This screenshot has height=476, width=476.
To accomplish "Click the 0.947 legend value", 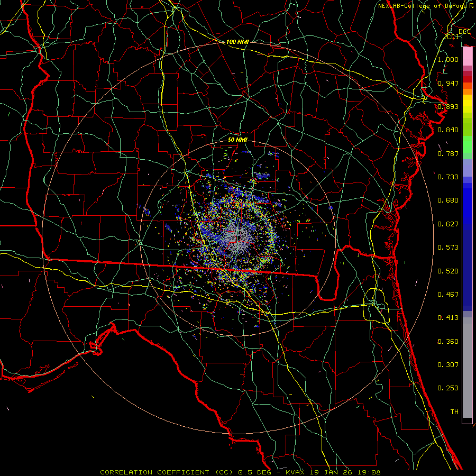I will point(448,83).
